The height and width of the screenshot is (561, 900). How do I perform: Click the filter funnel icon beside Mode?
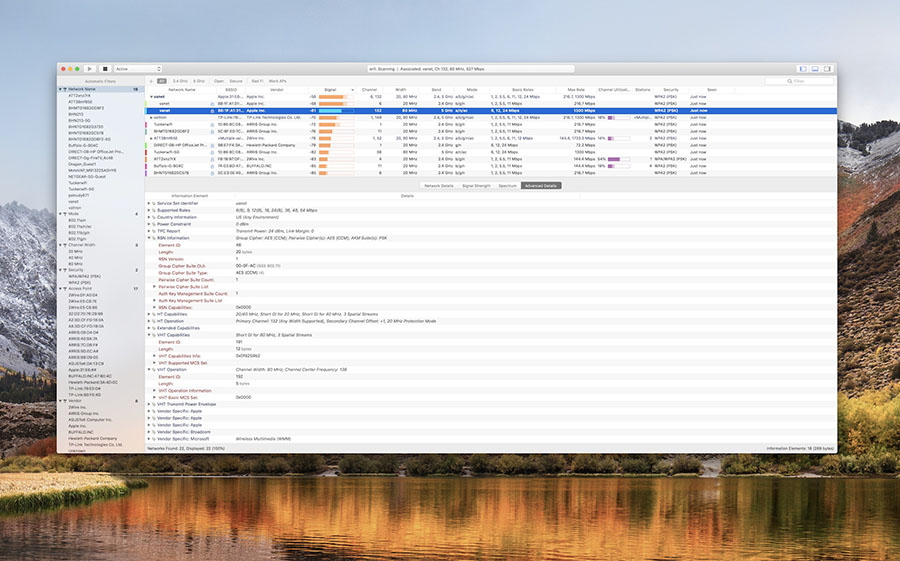click(x=65, y=214)
